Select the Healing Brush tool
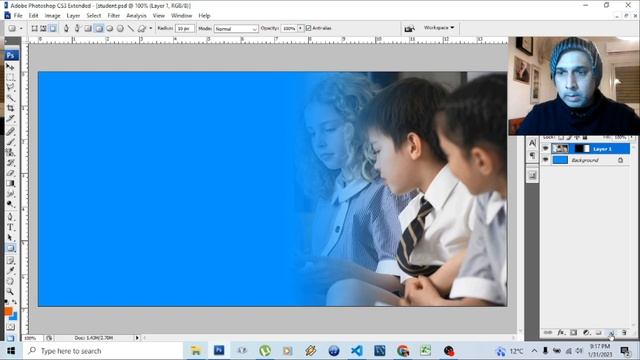 click(10, 131)
